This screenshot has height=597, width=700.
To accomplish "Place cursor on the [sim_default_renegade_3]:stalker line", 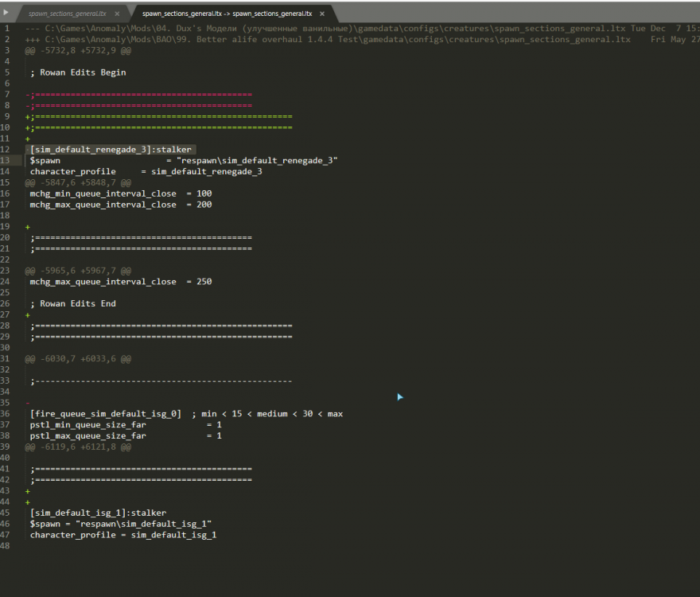I will click(x=111, y=149).
